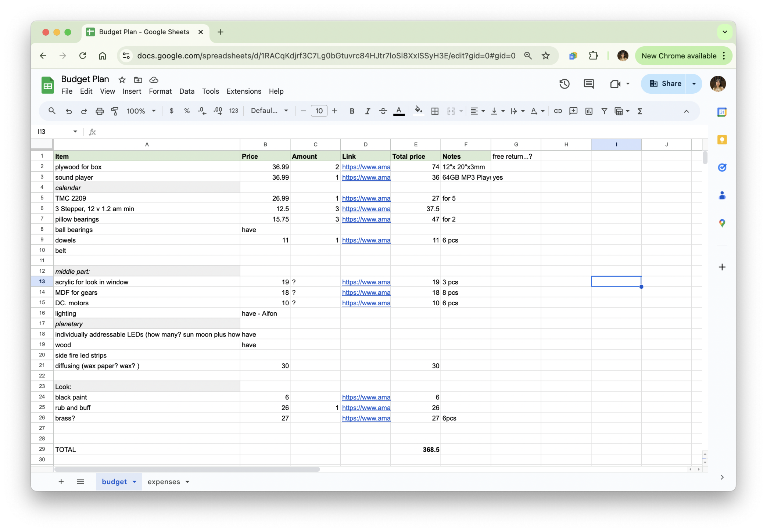Expand the font family dropdown
The height and width of the screenshot is (532, 767).
269,111
